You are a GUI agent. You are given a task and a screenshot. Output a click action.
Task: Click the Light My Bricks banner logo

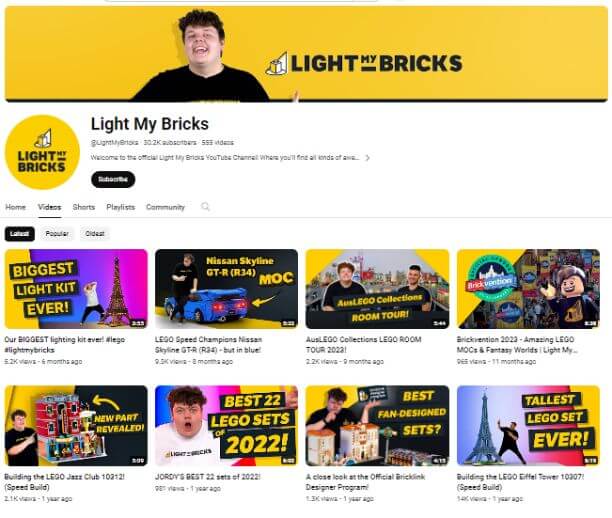click(364, 64)
